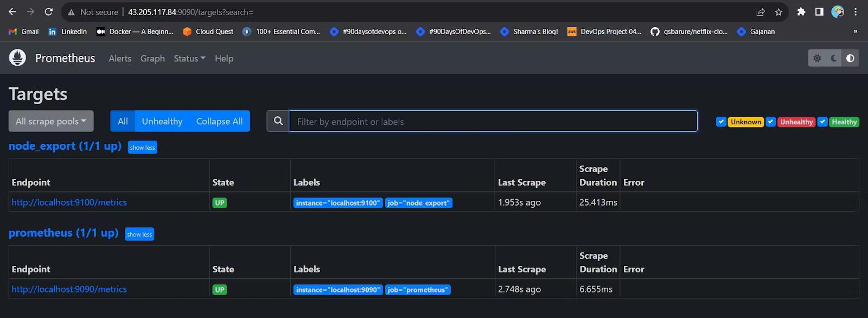Screen dimensions: 868x318
Task: Click prometheus (1/1 up) heading link
Action: click(63, 233)
